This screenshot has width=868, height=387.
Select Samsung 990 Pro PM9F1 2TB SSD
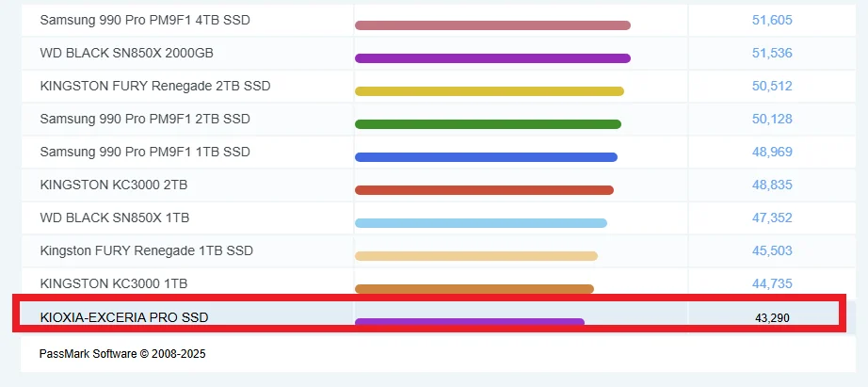145,119
